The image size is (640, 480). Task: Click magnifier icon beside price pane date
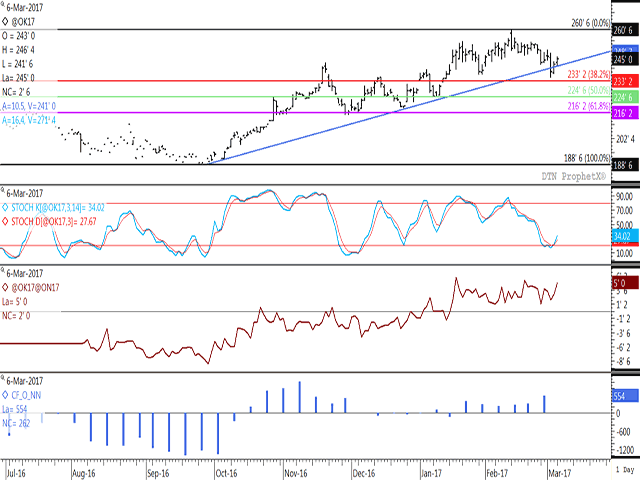(2, 5)
